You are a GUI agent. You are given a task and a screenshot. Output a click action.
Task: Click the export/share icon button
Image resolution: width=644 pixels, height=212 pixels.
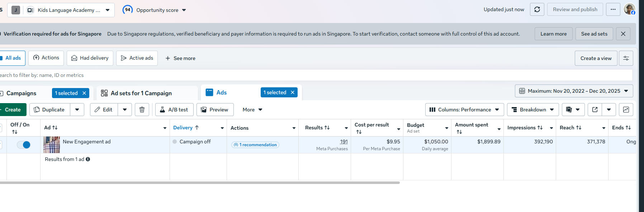click(x=595, y=110)
